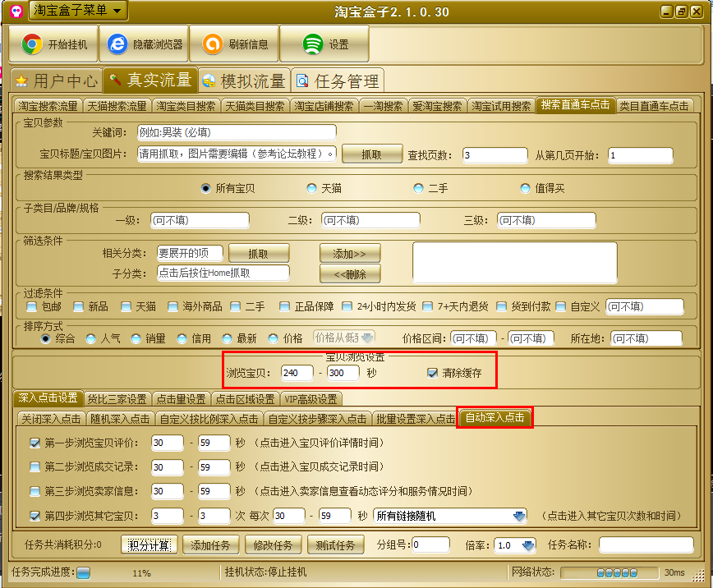Tick the 货到付款 checkbox

click(x=501, y=307)
